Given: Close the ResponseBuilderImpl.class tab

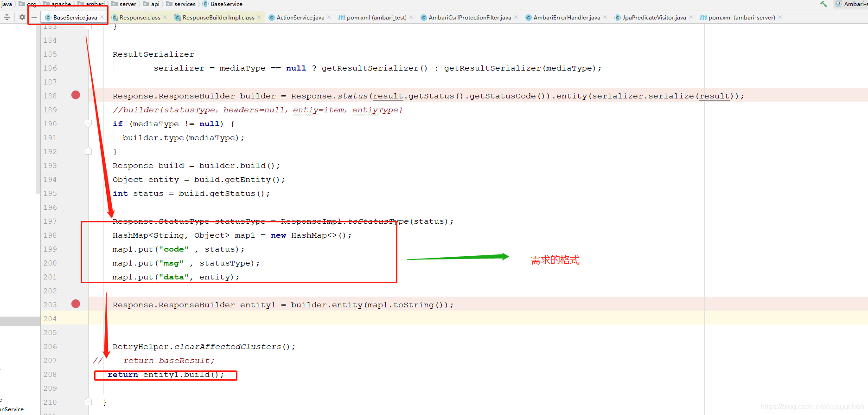Looking at the screenshot, I should coord(259,18).
